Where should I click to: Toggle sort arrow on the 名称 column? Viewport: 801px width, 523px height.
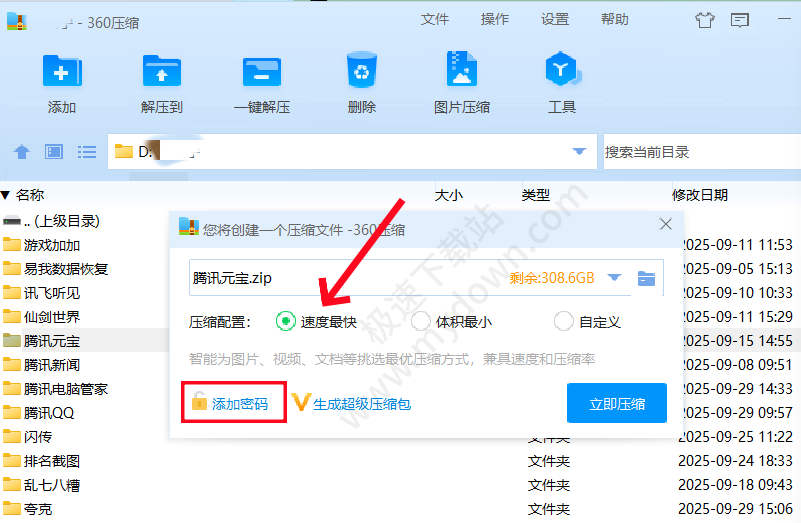6,195
